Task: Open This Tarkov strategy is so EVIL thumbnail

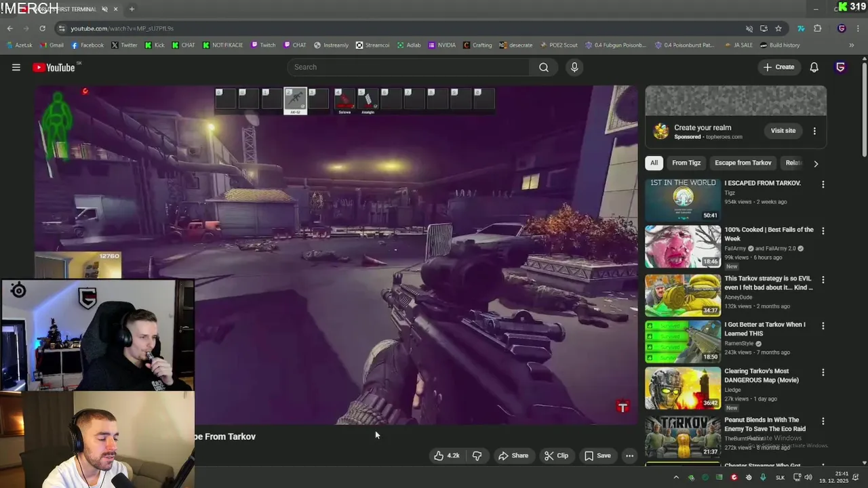Action: [683, 295]
